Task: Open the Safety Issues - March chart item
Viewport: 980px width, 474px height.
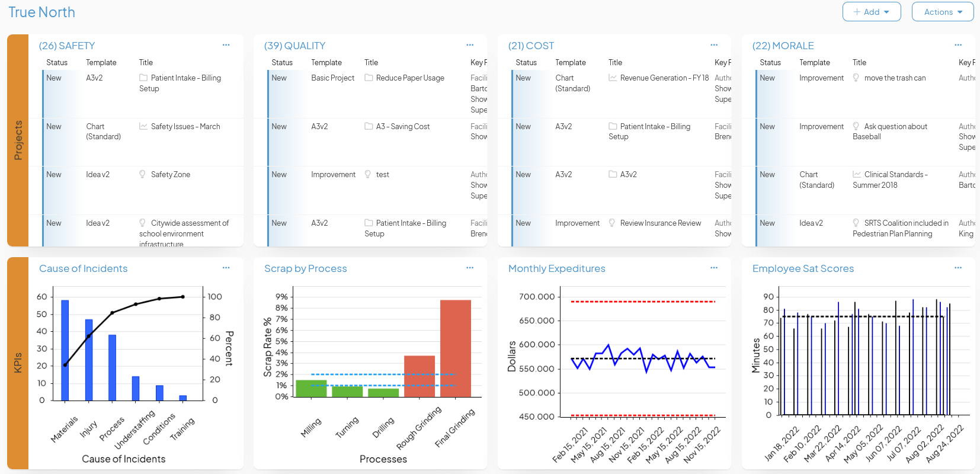Action: [185, 126]
